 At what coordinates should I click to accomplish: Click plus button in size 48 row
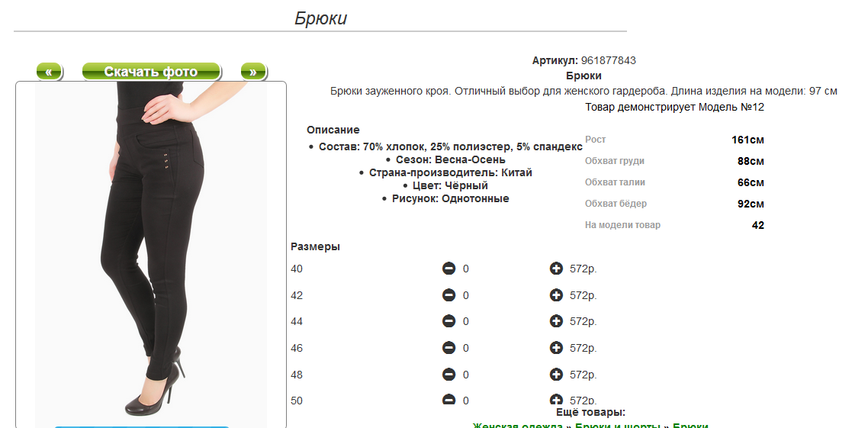[556, 375]
